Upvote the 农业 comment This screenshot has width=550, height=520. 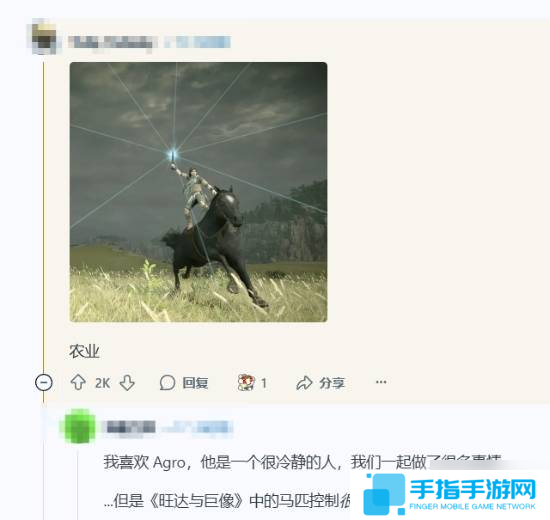[78, 382]
